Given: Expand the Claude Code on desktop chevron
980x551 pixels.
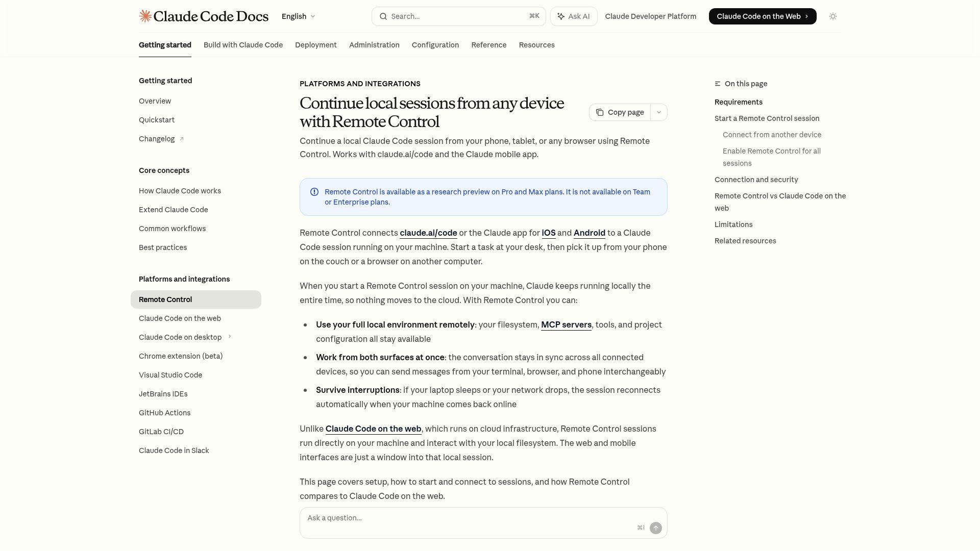Looking at the screenshot, I should 230,337.
